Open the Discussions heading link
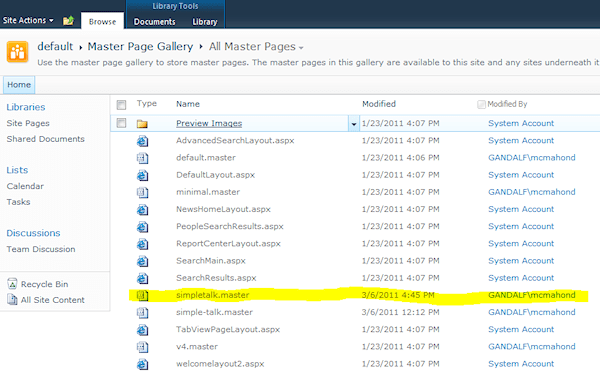The width and height of the screenshot is (600, 381). (x=33, y=233)
